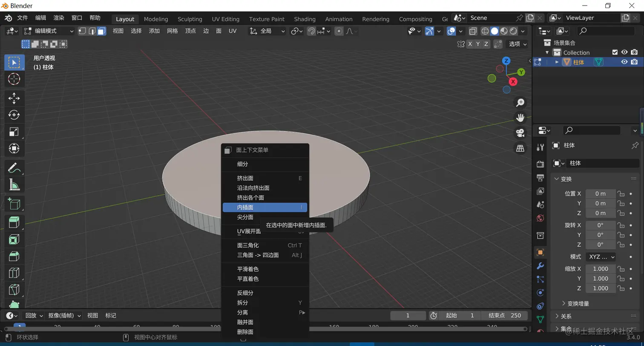Screen dimensions: 644x346
Task: Select the box Select tool
Action: tap(14, 62)
